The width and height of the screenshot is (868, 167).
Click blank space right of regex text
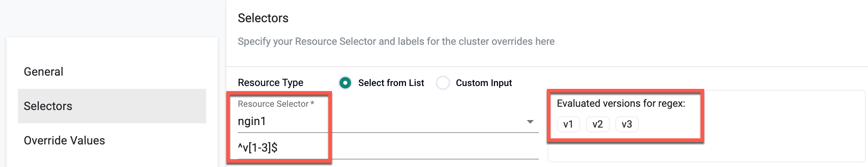click(x=431, y=148)
